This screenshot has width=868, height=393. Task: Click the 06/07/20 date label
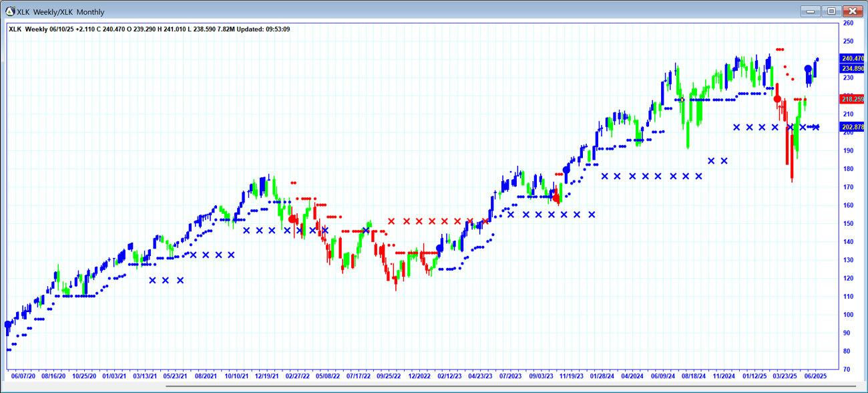tap(24, 376)
